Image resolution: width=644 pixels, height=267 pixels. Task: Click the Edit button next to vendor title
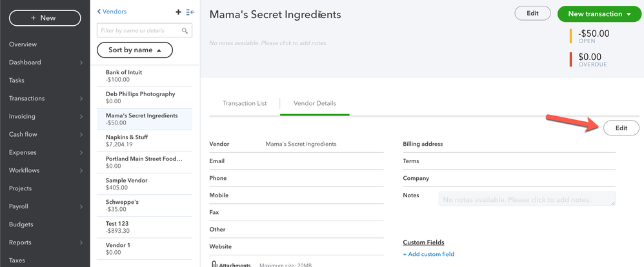point(532,14)
